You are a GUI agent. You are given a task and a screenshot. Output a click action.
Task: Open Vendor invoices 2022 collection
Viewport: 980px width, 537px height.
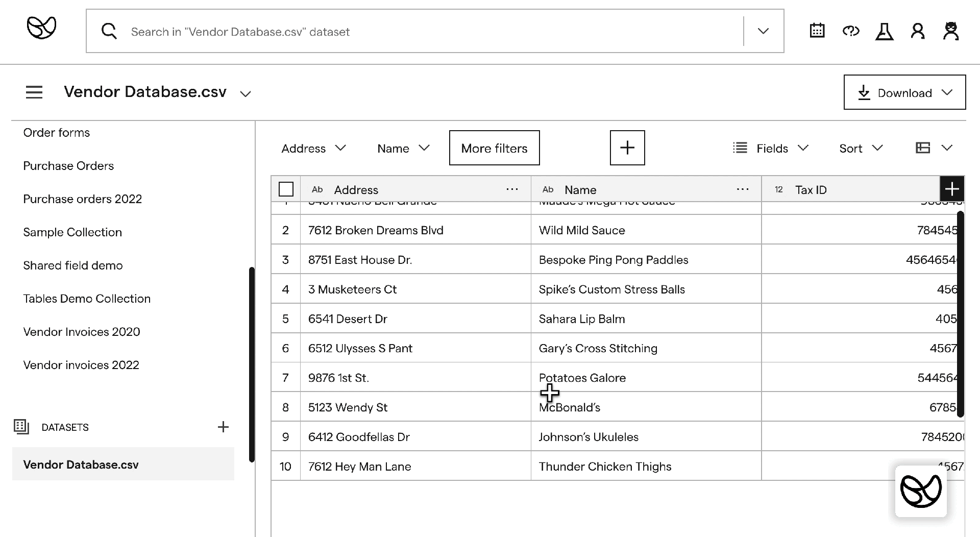[x=81, y=365]
